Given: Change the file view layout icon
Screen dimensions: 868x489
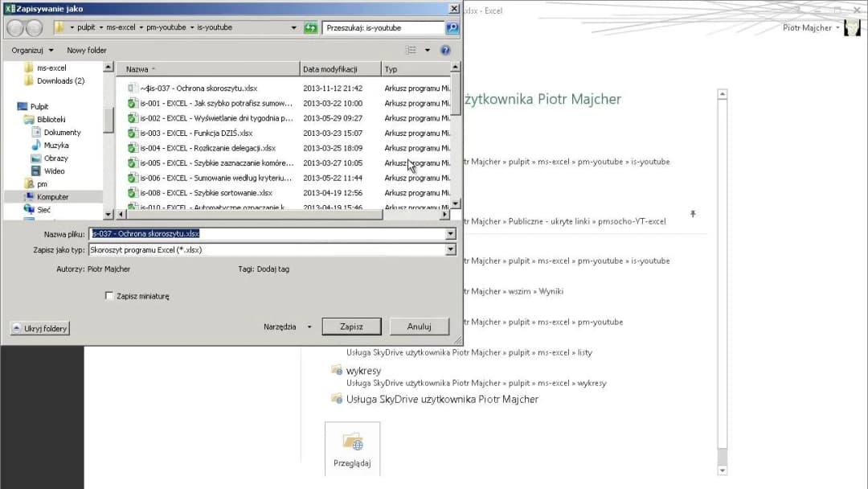Looking at the screenshot, I should 410,49.
